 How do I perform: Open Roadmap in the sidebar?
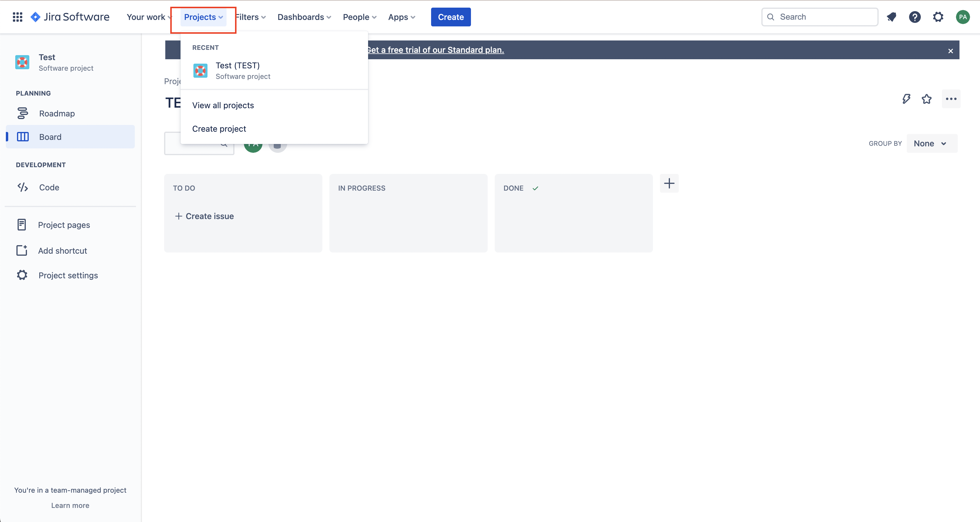coord(70,113)
